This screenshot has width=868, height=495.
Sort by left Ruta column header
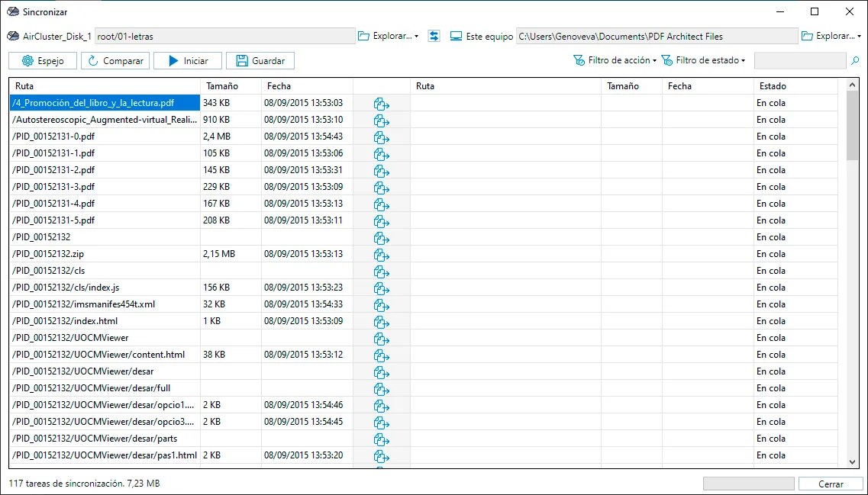tap(105, 86)
